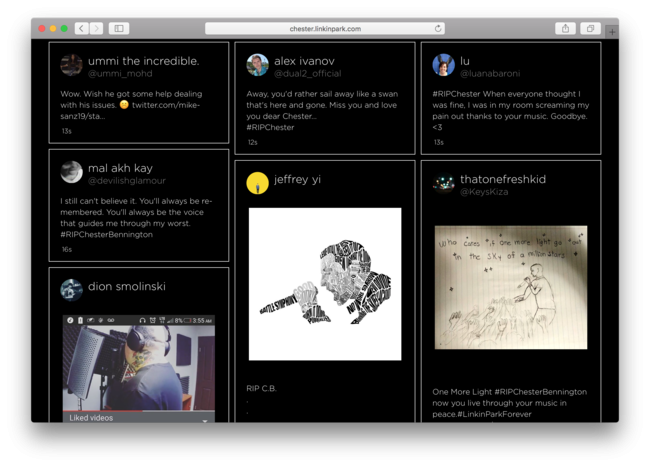The height and width of the screenshot is (467, 650).
Task: Open the @dual2_official handle
Action: click(308, 74)
